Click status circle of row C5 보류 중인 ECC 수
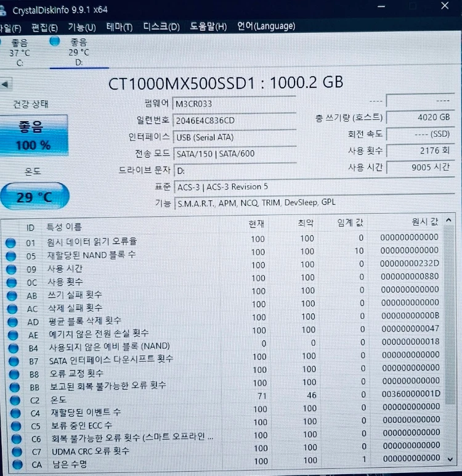The height and width of the screenshot is (476, 462). point(16,426)
